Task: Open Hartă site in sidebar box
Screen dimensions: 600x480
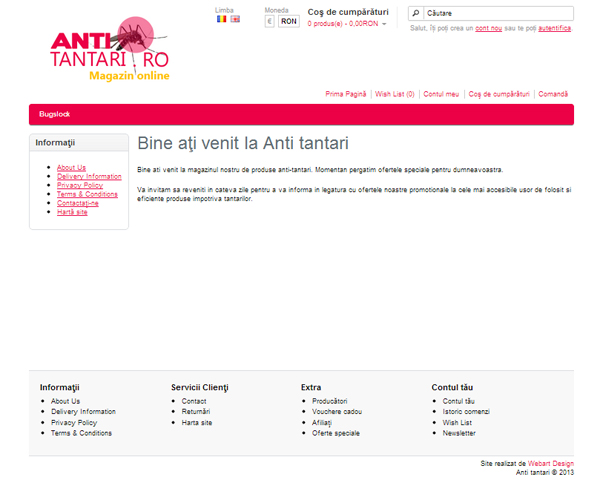Action: (x=72, y=212)
